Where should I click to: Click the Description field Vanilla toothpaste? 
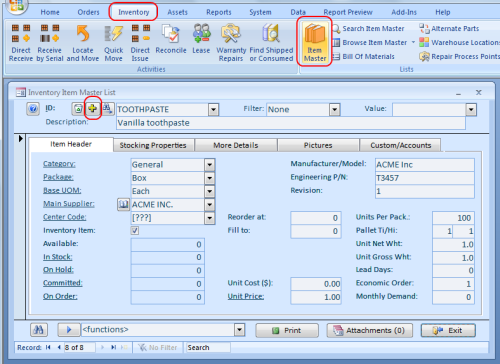pyautogui.click(x=291, y=123)
